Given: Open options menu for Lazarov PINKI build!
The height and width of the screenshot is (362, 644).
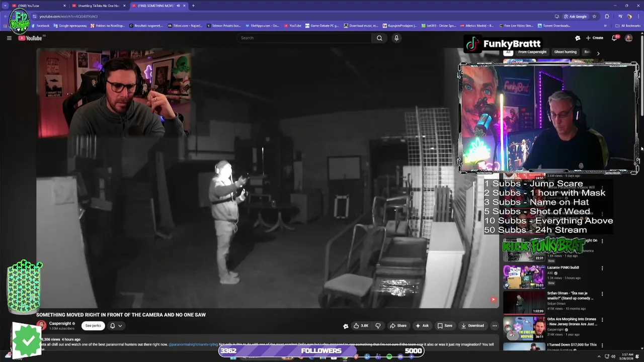Looking at the screenshot, I should coord(602,268).
